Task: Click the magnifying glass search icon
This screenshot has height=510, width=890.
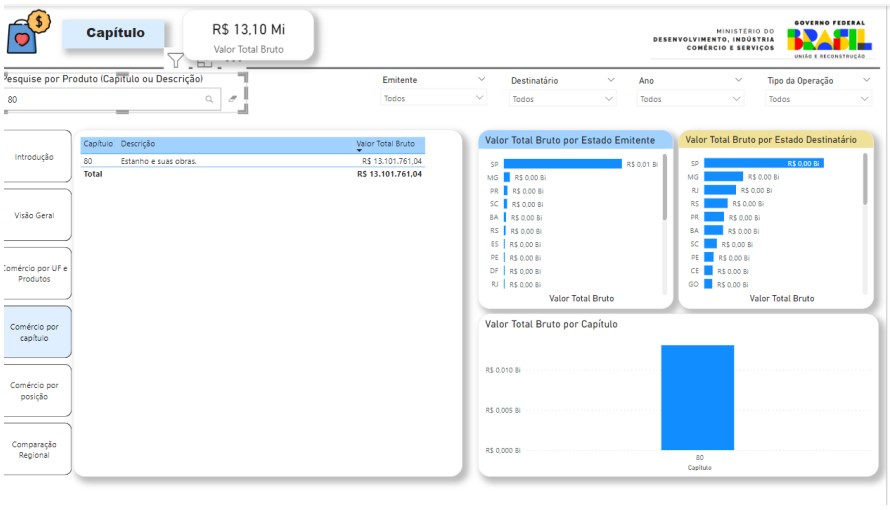Action: click(x=209, y=99)
